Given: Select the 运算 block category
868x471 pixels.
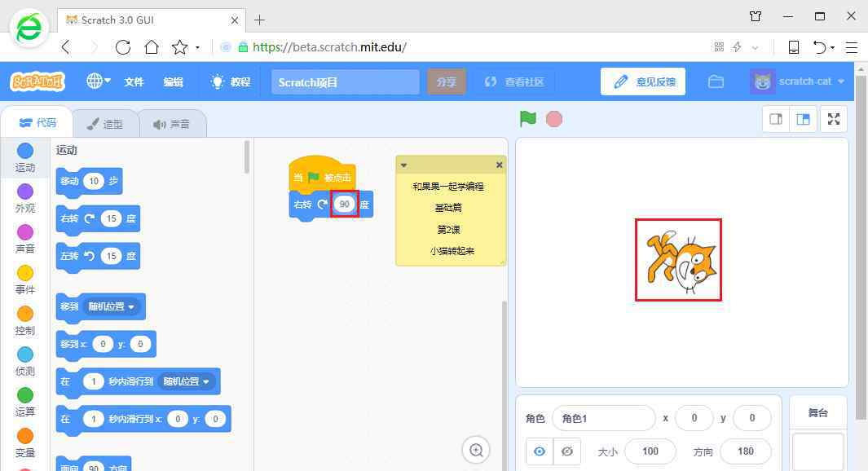Looking at the screenshot, I should [x=25, y=403].
